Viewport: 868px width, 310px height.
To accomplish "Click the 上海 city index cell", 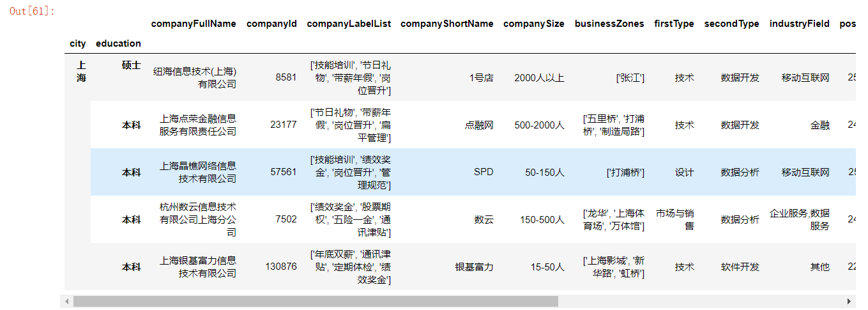I will tap(81, 72).
